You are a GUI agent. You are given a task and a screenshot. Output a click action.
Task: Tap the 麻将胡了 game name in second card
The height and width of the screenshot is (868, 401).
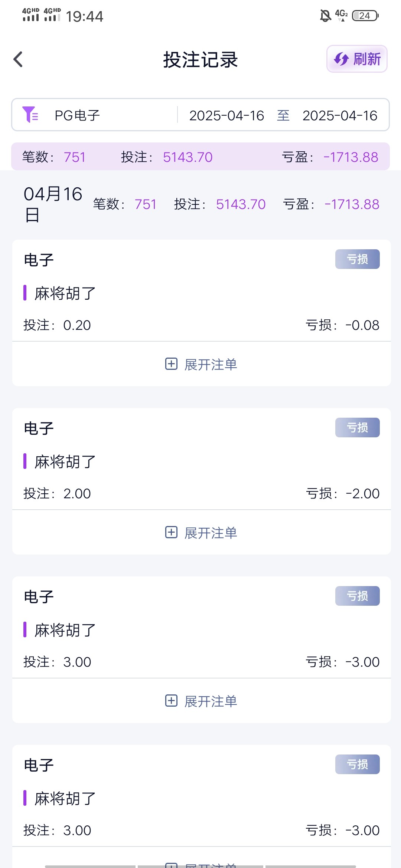(x=65, y=462)
